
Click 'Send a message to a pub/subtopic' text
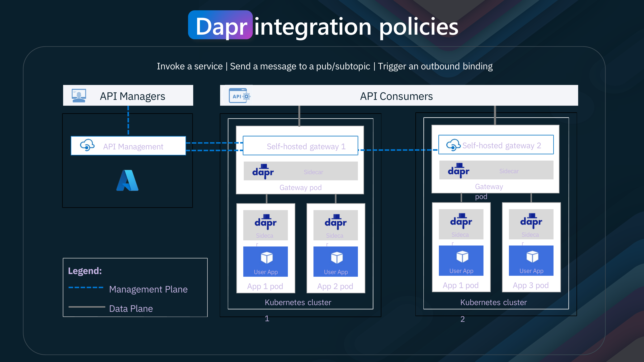click(x=300, y=66)
